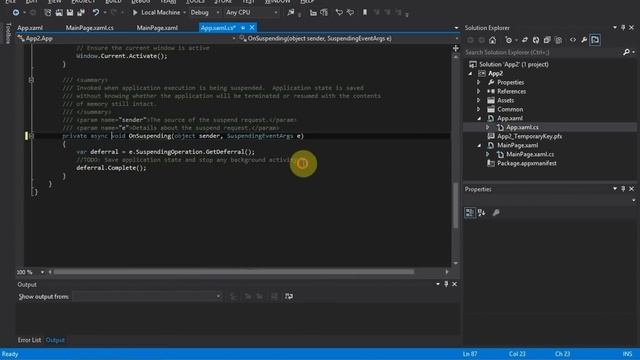Open the 100 % zoom level dropdown

tap(42, 272)
